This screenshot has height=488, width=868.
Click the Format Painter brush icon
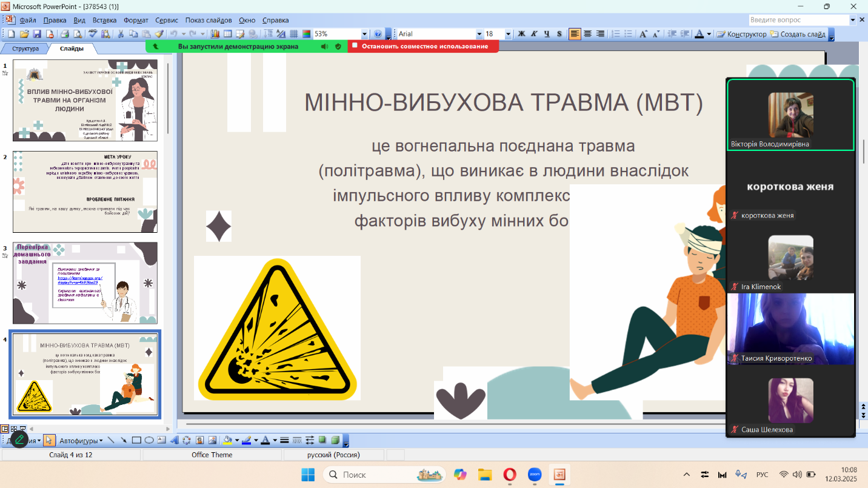click(159, 34)
